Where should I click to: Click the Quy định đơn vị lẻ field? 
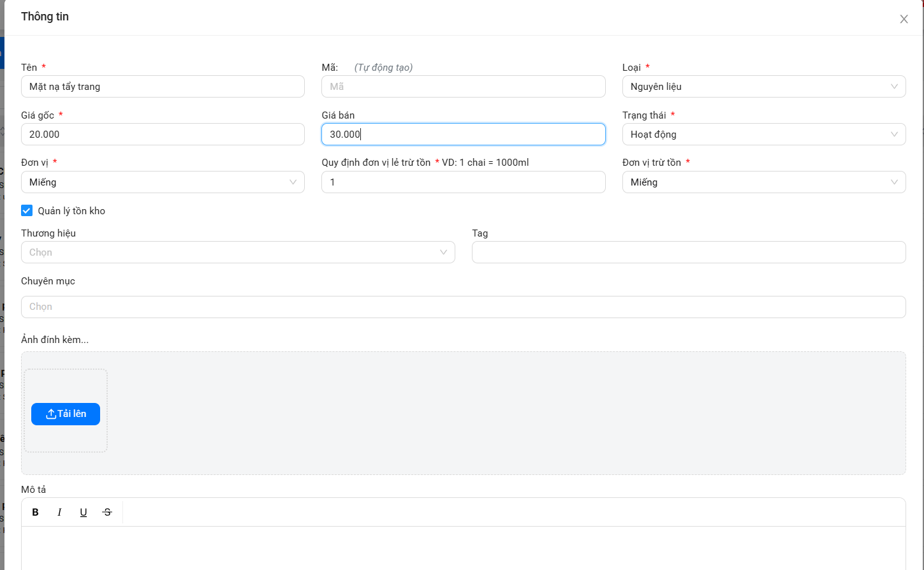(463, 182)
